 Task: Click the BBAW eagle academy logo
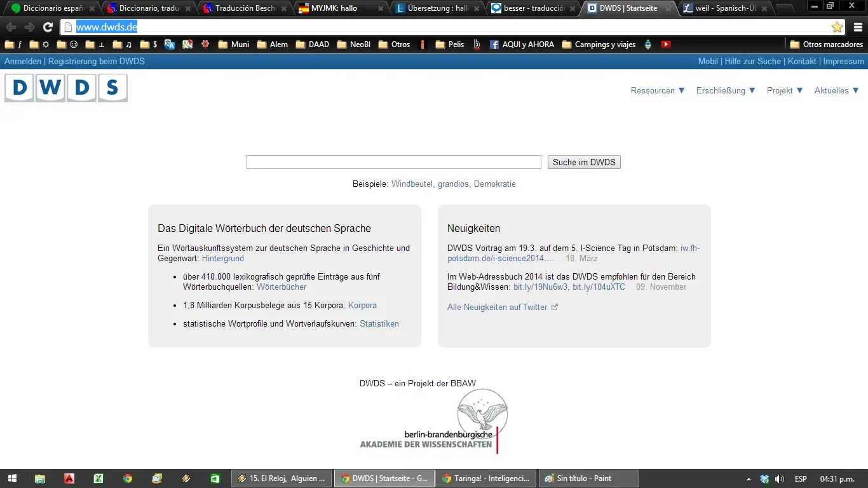(434, 421)
